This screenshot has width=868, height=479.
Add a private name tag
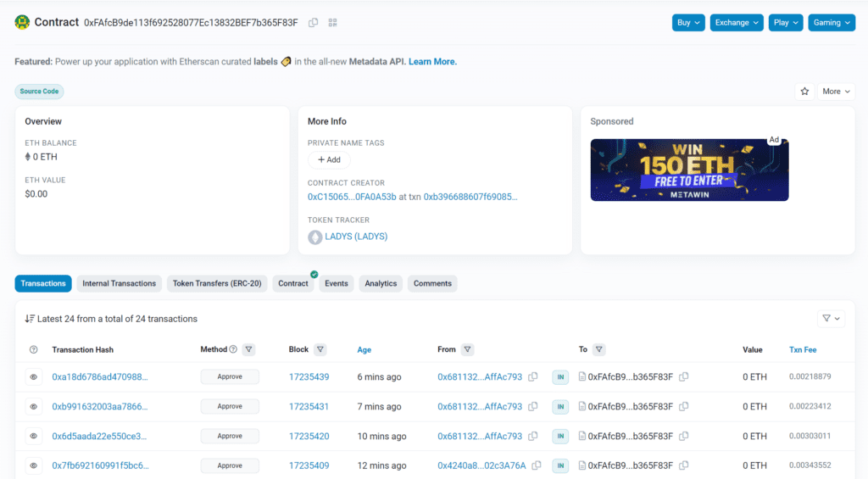tap(329, 159)
